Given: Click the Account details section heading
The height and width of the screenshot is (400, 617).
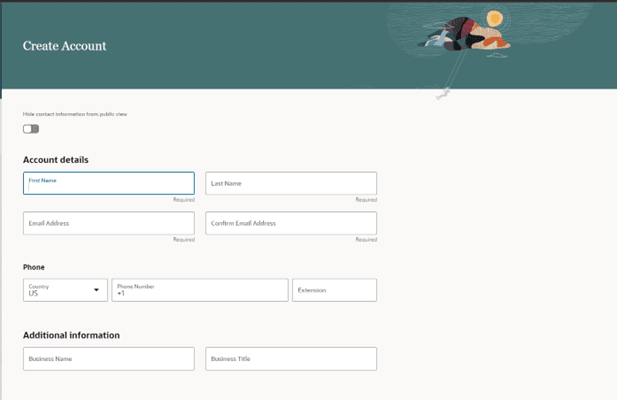Looking at the screenshot, I should click(55, 160).
